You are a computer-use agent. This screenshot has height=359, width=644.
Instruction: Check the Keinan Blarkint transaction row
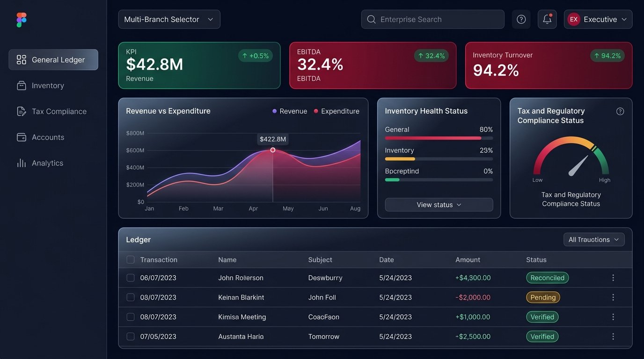coord(131,297)
